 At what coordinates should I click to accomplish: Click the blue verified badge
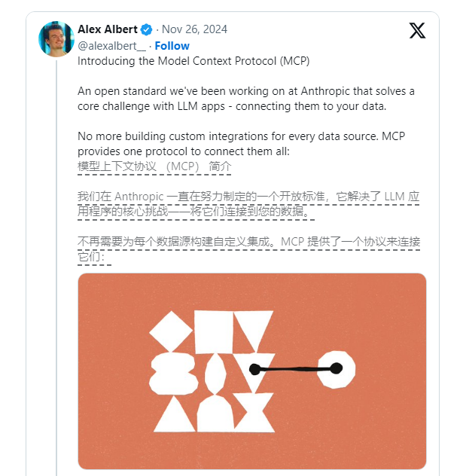(146, 30)
